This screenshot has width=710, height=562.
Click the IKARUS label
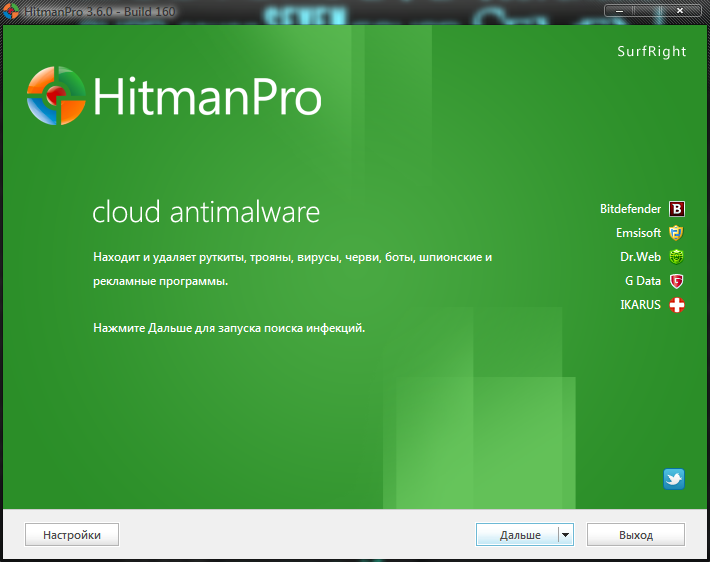tap(640, 305)
